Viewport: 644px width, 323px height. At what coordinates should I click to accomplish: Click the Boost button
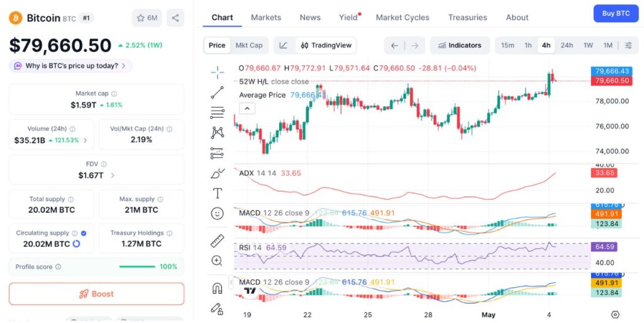pos(96,294)
